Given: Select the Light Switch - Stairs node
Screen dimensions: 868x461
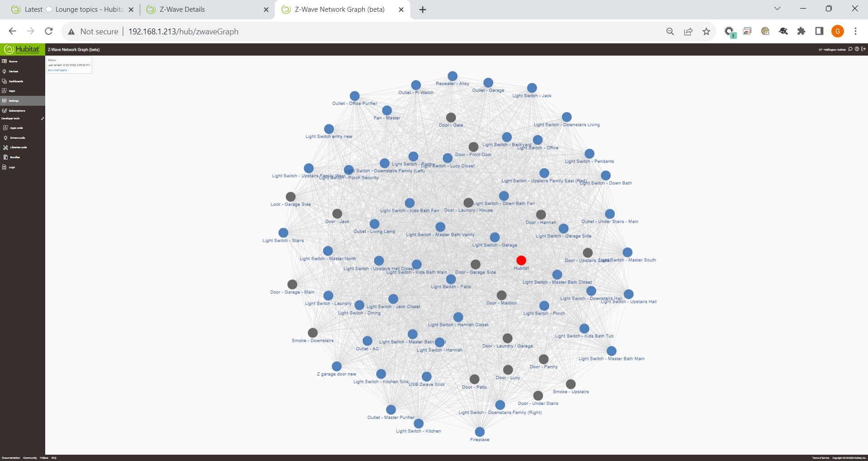Looking at the screenshot, I should (283, 233).
